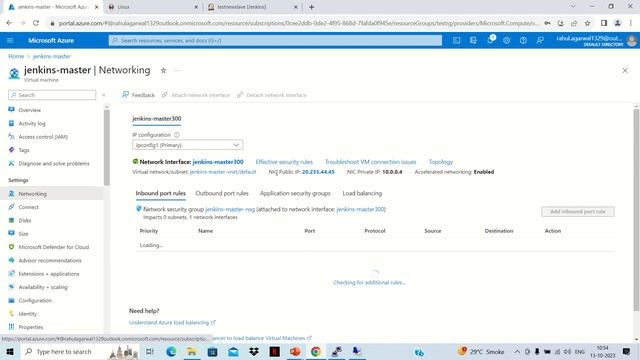
Task: Open Connect in the left menu
Action: click(x=28, y=207)
